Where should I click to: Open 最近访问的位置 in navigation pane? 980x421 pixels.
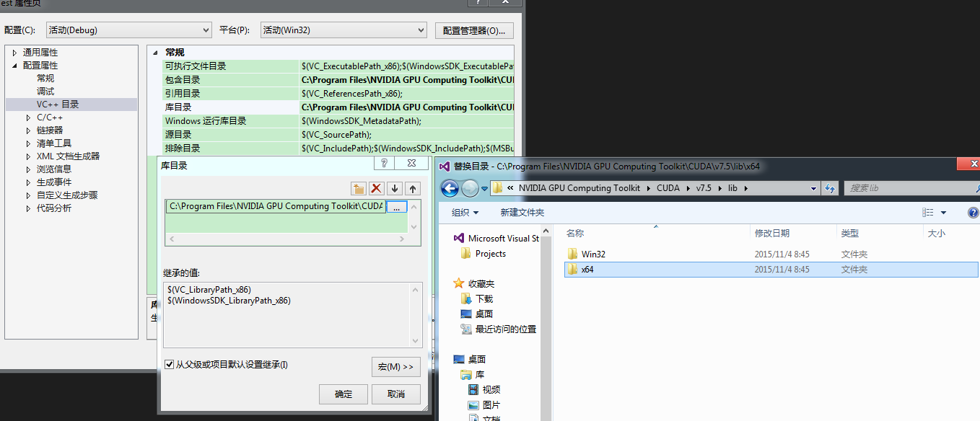(x=498, y=329)
